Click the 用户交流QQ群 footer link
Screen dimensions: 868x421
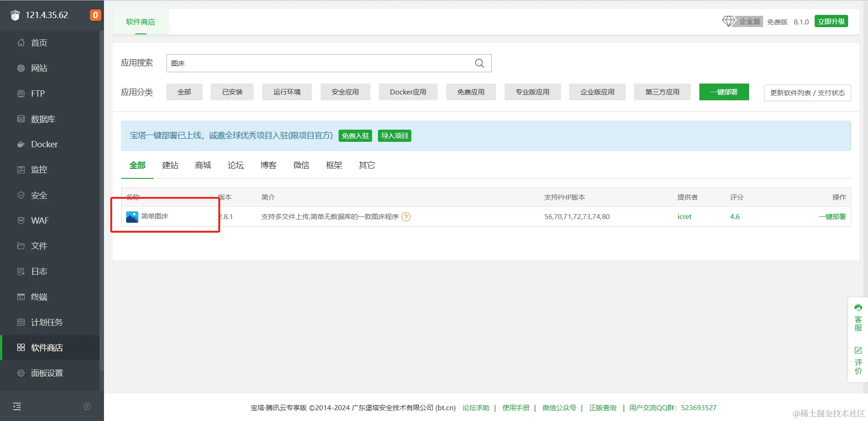pyautogui.click(x=673, y=407)
